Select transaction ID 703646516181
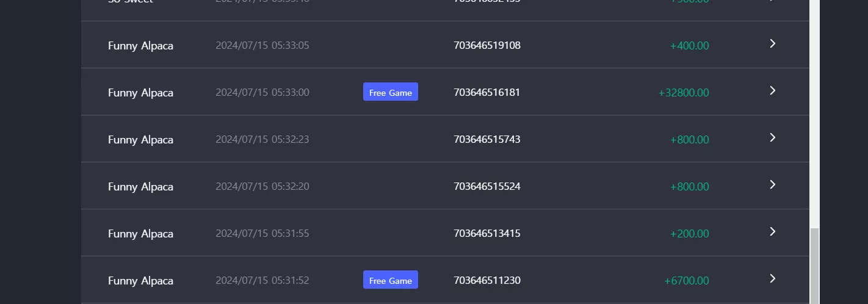 tap(487, 92)
